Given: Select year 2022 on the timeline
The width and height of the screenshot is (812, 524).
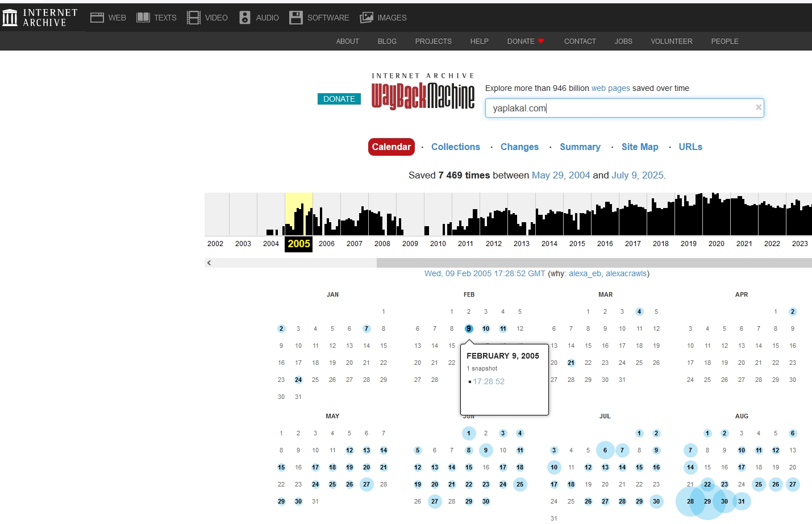Looking at the screenshot, I should 772,243.
